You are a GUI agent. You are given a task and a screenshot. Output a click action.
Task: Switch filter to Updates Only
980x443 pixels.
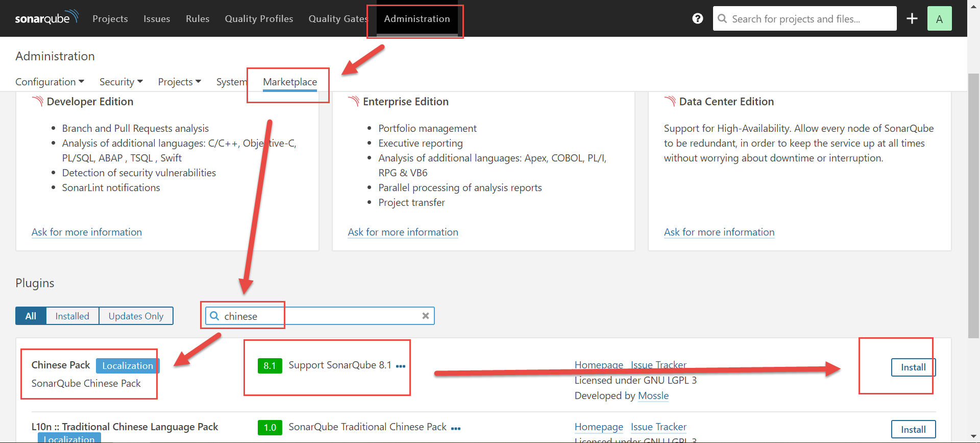(x=136, y=316)
